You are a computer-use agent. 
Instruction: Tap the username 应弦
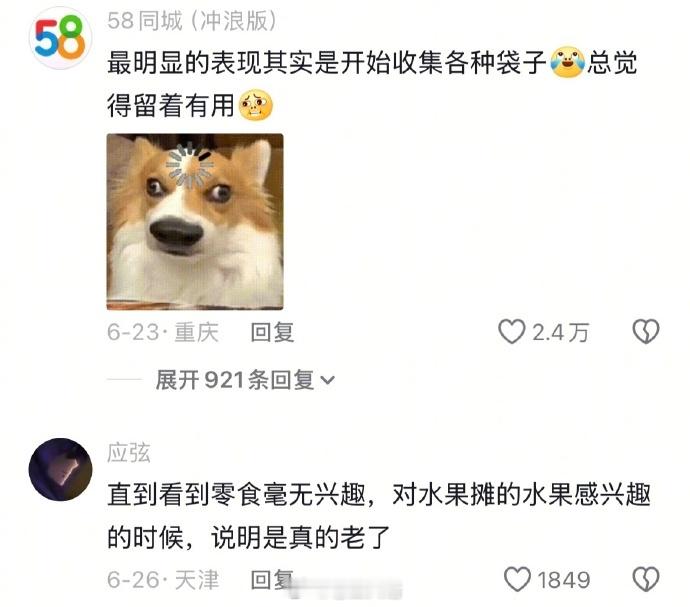click(x=128, y=452)
